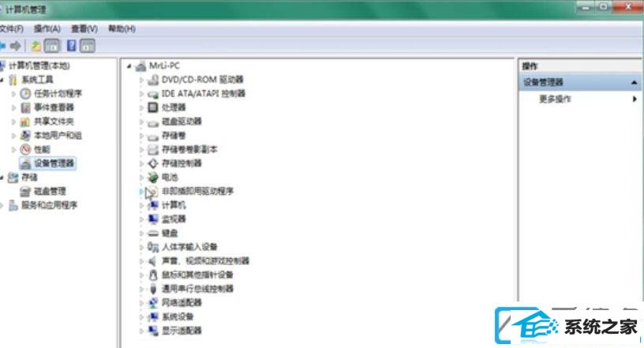Screen dimensions: 644x348
Task: Click the blue Help question mark icon
Action: click(x=72, y=46)
